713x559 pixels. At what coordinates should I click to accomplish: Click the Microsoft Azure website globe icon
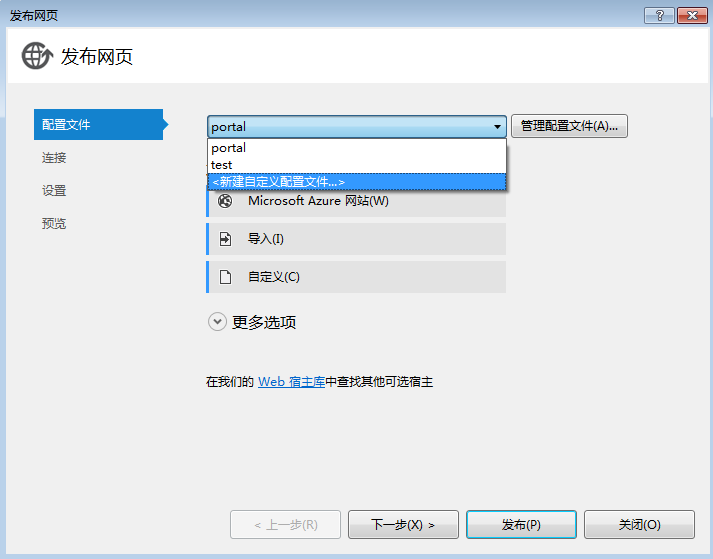coord(225,201)
